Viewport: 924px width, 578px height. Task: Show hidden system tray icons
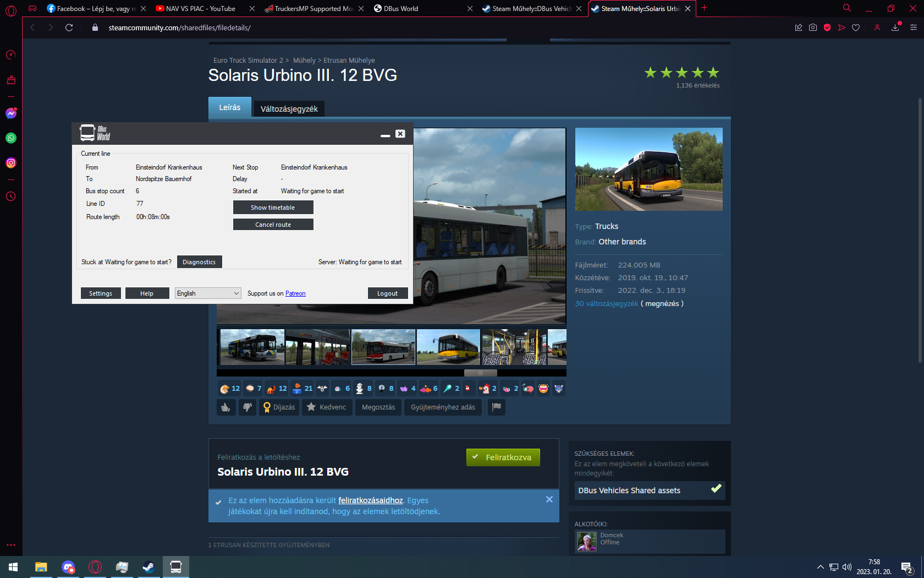tap(820, 567)
